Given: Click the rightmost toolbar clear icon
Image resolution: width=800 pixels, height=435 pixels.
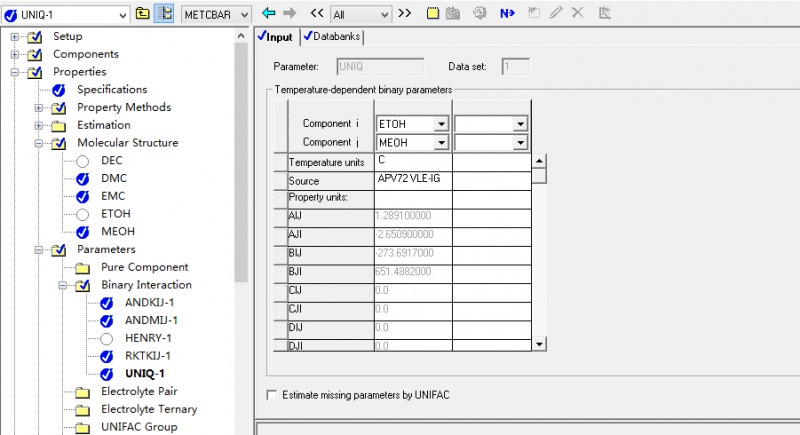Looking at the screenshot, I should click(605, 13).
